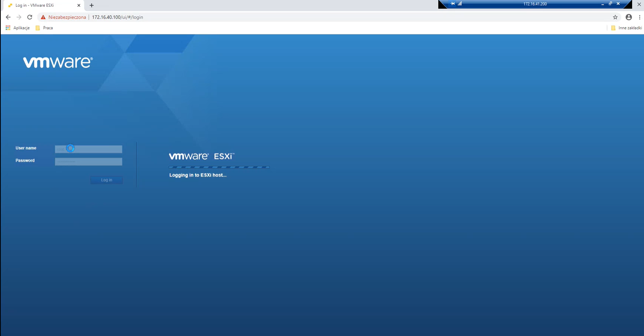Go forward using the browser forward arrow
The image size is (644, 336).
[19, 17]
